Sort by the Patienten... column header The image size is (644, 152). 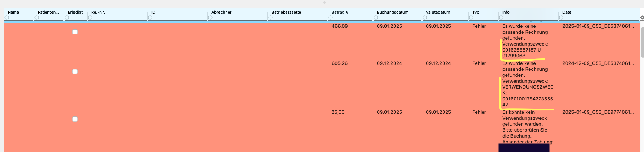(48, 12)
